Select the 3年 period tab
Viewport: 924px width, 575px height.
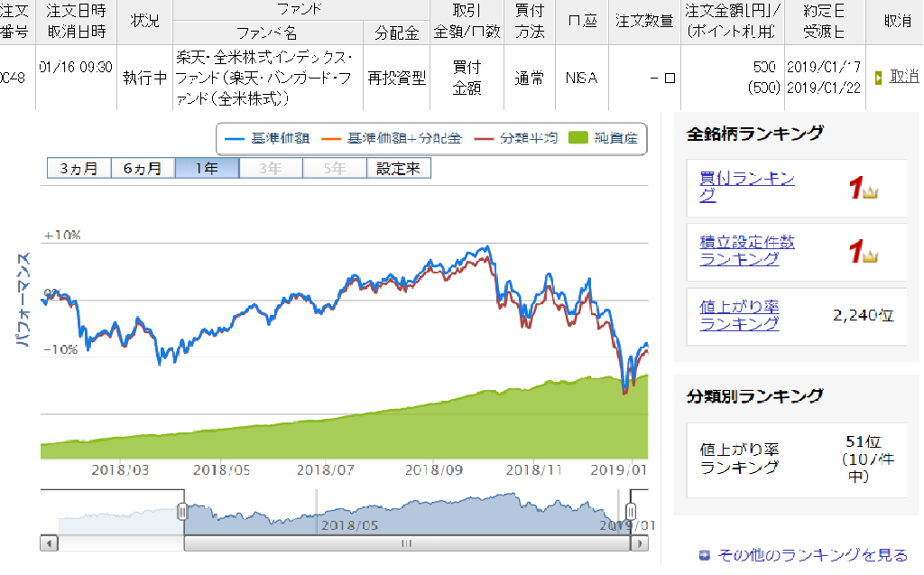pyautogui.click(x=271, y=168)
